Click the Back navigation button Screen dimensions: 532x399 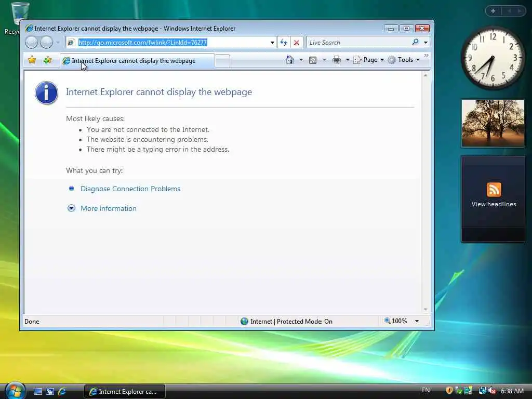click(31, 43)
